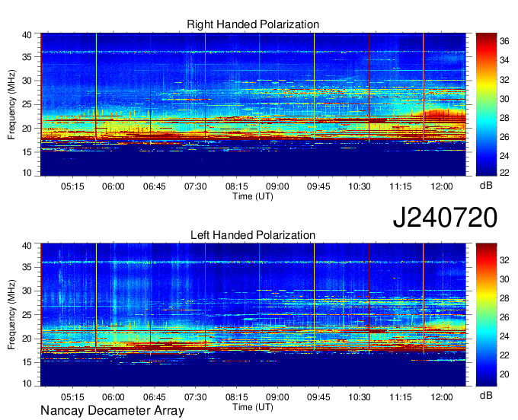This screenshot has height=420, width=518.
Task: Click the 30 MHz tick on the lower plot
Action: pos(27,291)
